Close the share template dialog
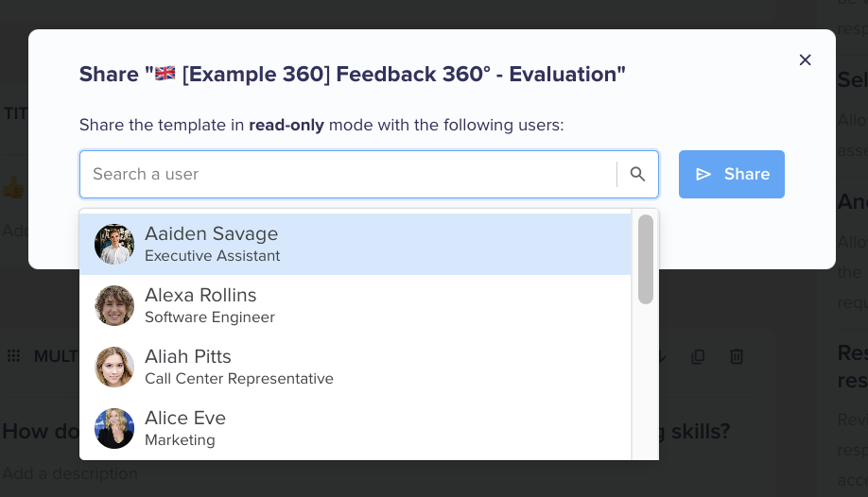 point(805,60)
